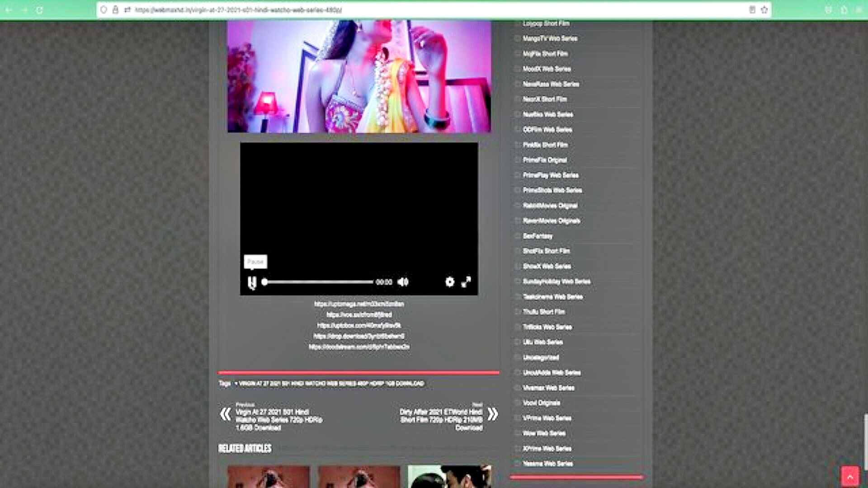Open the first related article thumbnail

[x=269, y=477]
